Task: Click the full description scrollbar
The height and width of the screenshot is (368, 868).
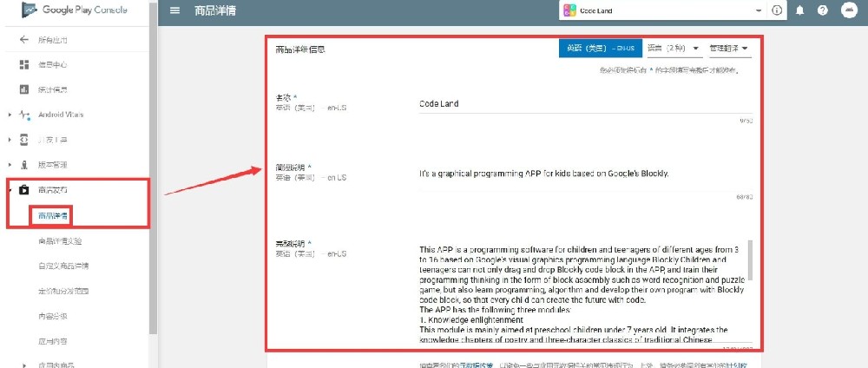Action: click(x=749, y=259)
